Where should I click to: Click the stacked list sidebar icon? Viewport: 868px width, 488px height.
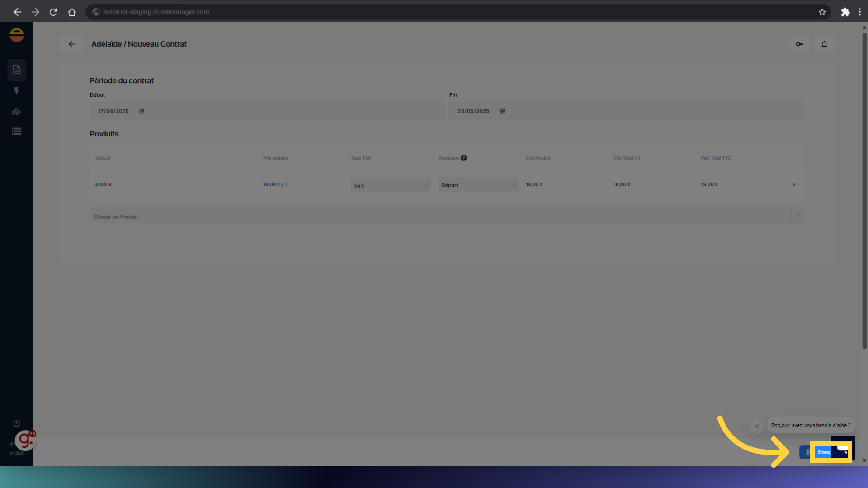[17, 131]
